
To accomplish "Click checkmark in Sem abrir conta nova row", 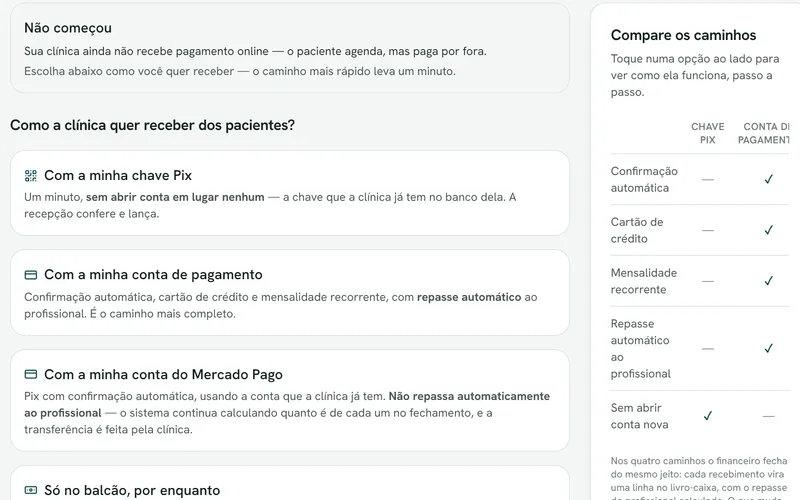I will [708, 416].
